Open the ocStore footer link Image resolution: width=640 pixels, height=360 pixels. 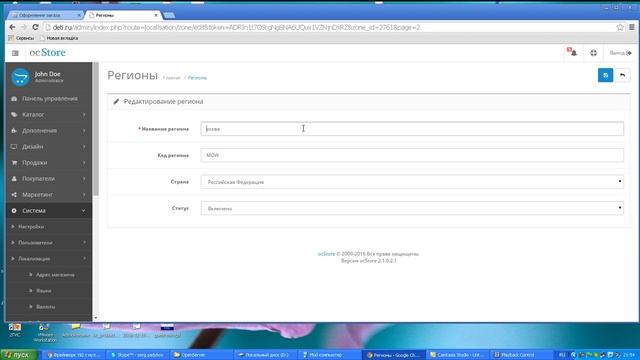326,254
